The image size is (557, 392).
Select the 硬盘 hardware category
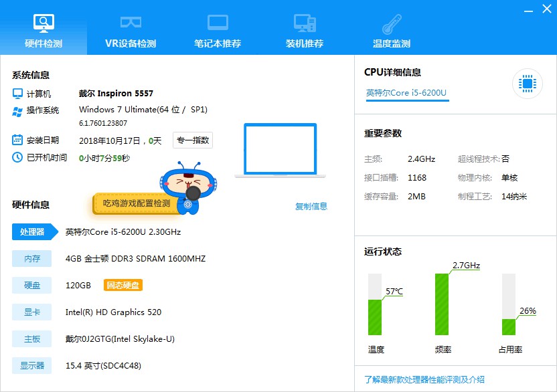pyautogui.click(x=31, y=285)
